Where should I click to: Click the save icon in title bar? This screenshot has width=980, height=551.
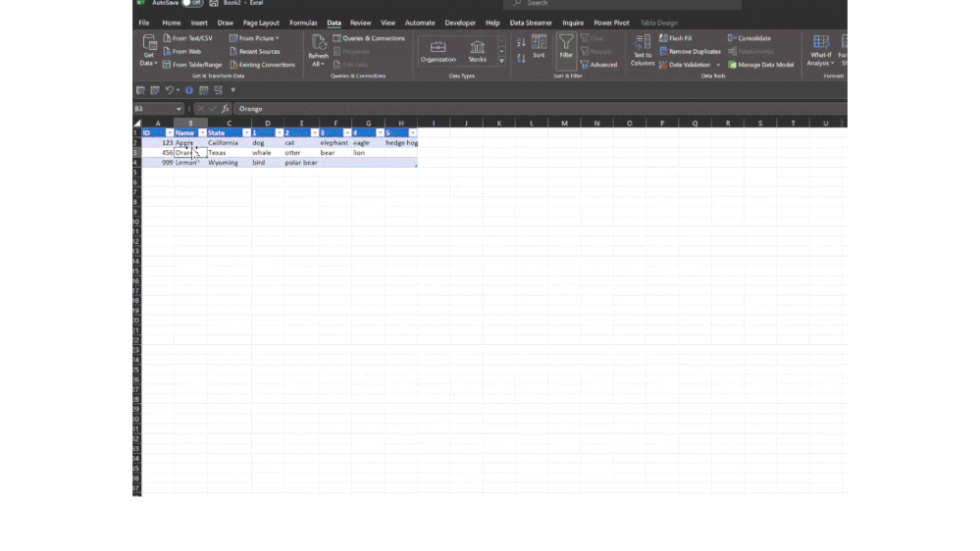[214, 3]
